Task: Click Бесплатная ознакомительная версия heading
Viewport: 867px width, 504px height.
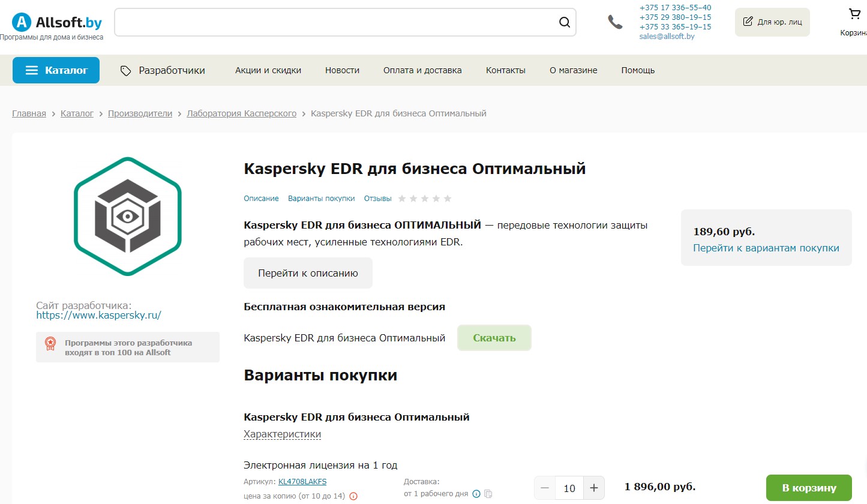Action: click(344, 307)
